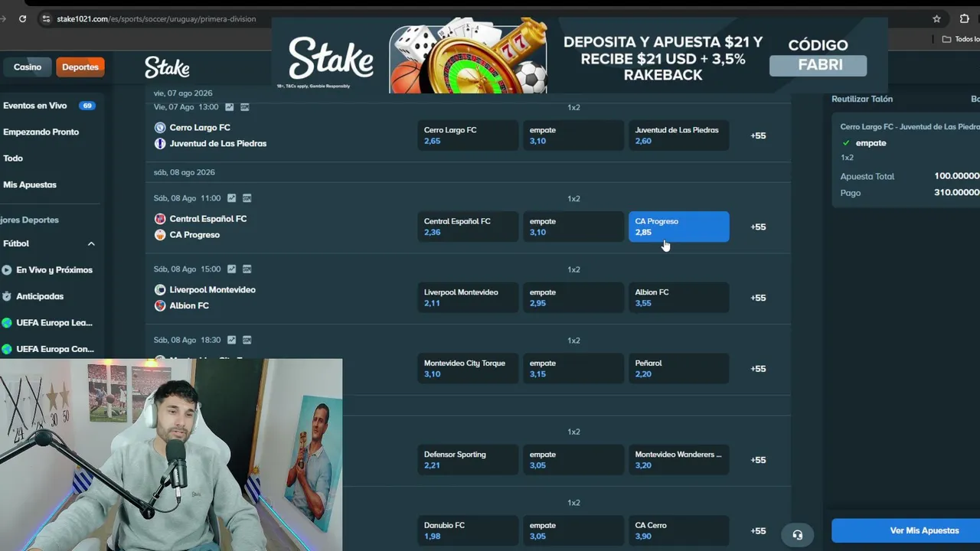Image resolution: width=980 pixels, height=551 pixels.
Task: Click the Central Español FC team crest
Action: click(x=160, y=219)
